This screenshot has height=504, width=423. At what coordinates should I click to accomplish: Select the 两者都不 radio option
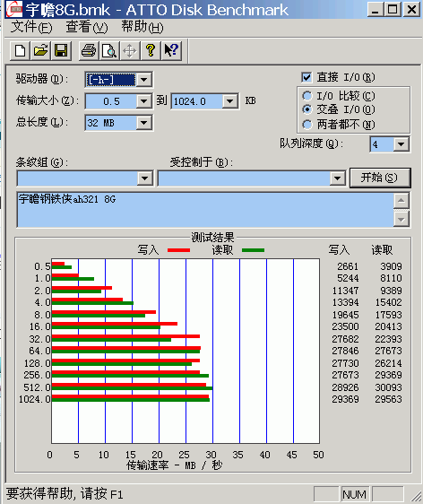(307, 125)
